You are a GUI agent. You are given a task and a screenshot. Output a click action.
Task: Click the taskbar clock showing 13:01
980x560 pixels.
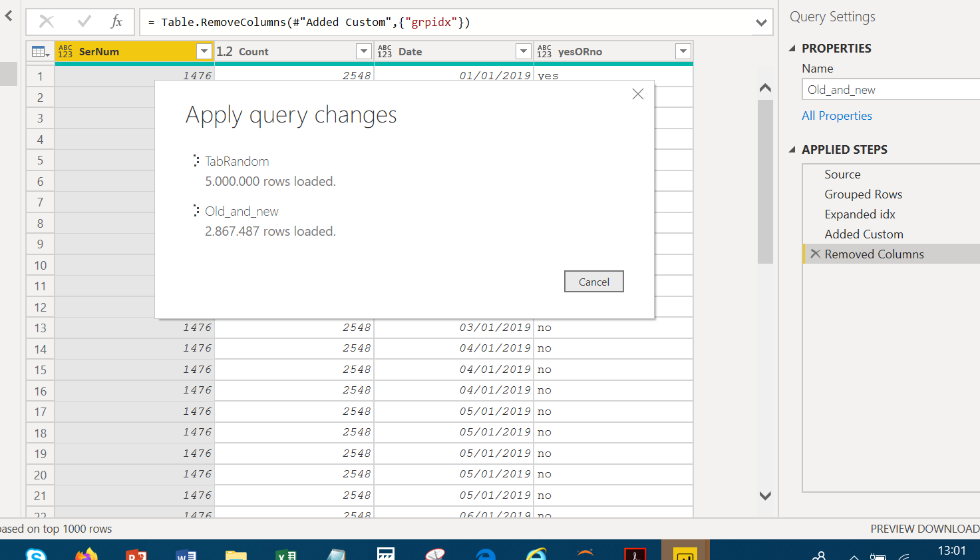951,550
